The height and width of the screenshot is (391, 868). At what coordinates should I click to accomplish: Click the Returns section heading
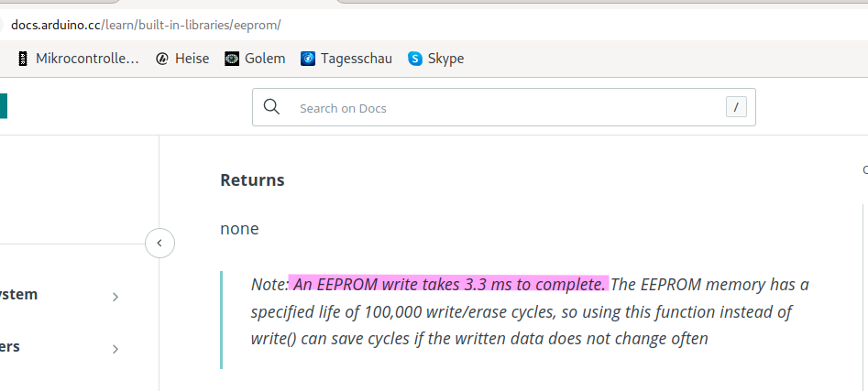click(252, 180)
